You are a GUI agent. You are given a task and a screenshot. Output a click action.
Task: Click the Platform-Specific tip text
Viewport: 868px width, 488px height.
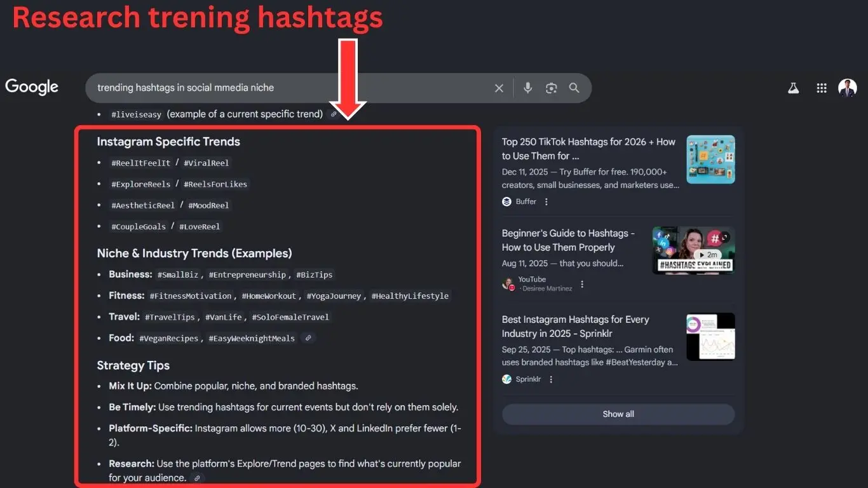click(285, 435)
